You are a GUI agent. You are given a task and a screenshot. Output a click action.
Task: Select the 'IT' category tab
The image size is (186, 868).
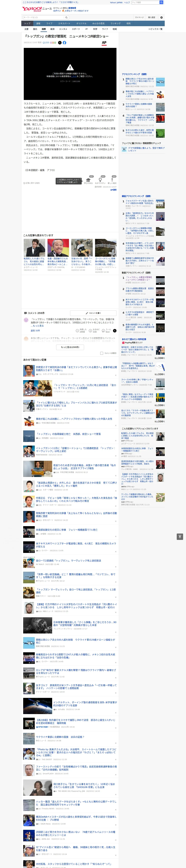[86, 29]
